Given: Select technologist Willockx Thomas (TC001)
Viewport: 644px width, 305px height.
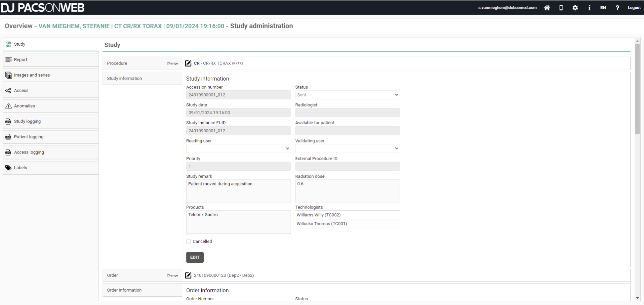Looking at the screenshot, I should 348,224.
